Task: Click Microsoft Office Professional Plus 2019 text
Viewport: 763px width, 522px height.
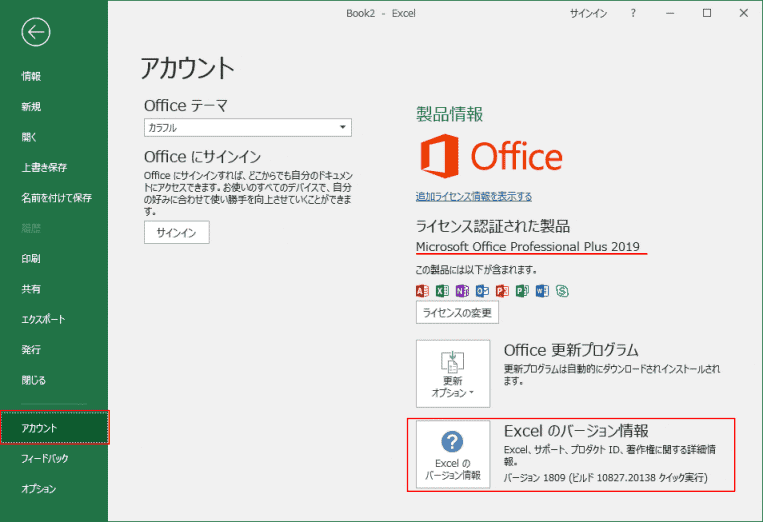Action: tap(527, 247)
